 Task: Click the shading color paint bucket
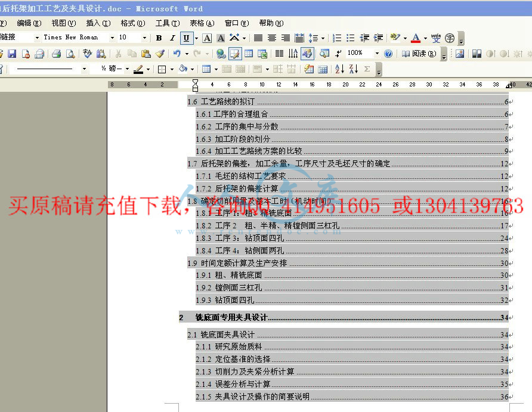(x=183, y=69)
